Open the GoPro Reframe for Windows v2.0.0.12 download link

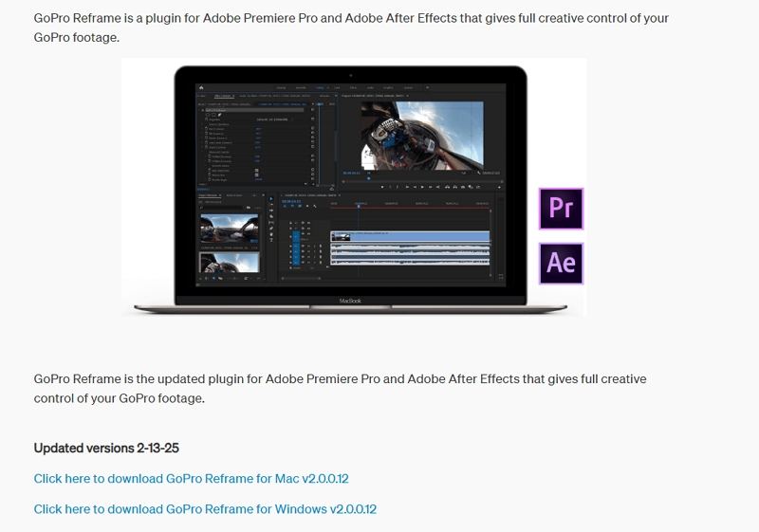click(x=205, y=509)
